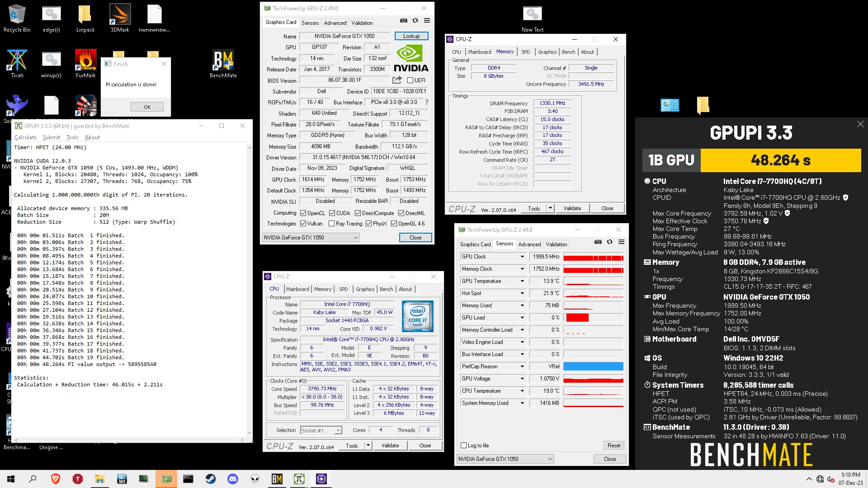Open the Calculate menu in GPUPI
Viewport: 868px width, 488px height.
click(x=25, y=137)
